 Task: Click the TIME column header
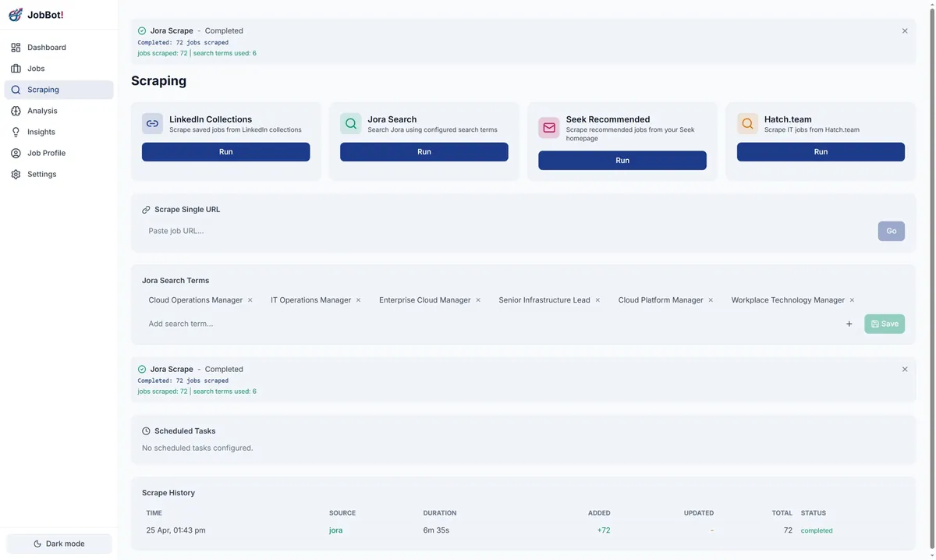(154, 513)
